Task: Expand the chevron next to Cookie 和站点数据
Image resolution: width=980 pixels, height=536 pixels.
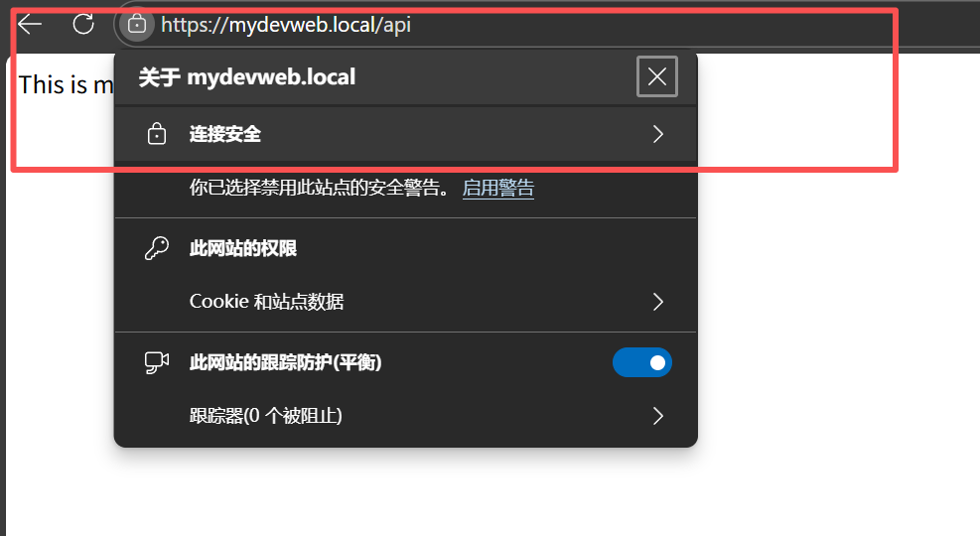Action: 657,302
